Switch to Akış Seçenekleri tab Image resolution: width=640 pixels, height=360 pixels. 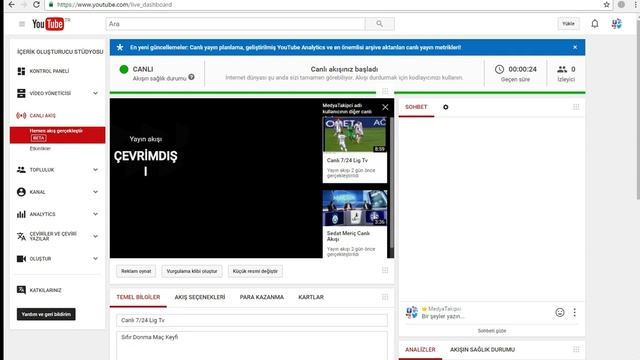click(x=200, y=297)
